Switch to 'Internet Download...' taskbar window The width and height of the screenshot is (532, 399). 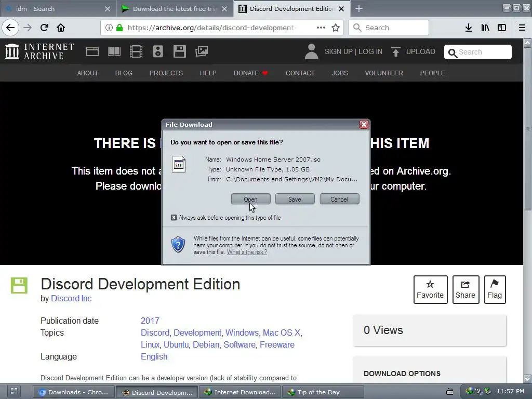[240, 392]
